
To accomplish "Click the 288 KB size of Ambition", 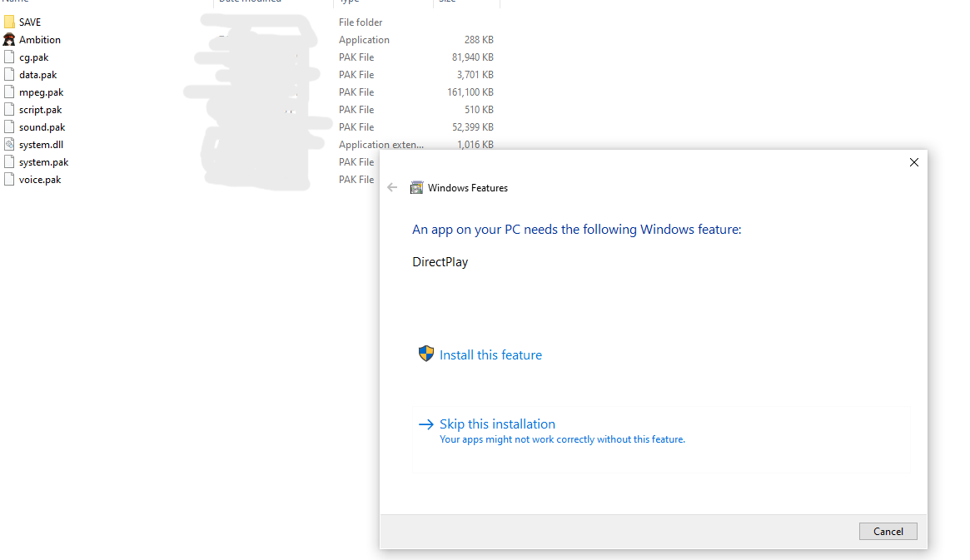I will [x=479, y=40].
